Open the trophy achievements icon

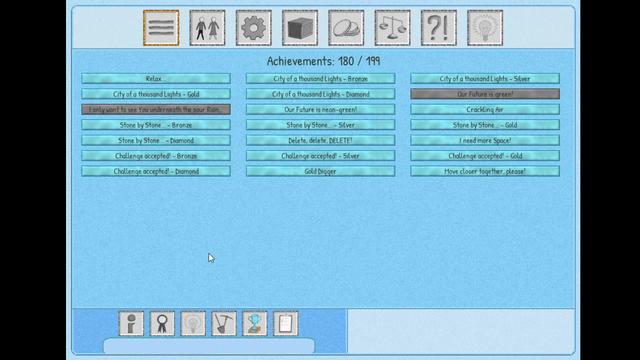(x=255, y=324)
